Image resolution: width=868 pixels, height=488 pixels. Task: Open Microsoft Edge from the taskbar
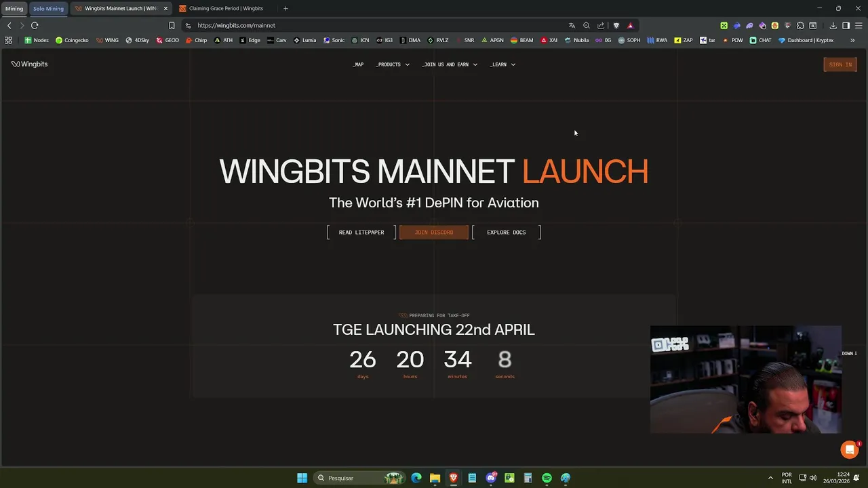[416, 478]
